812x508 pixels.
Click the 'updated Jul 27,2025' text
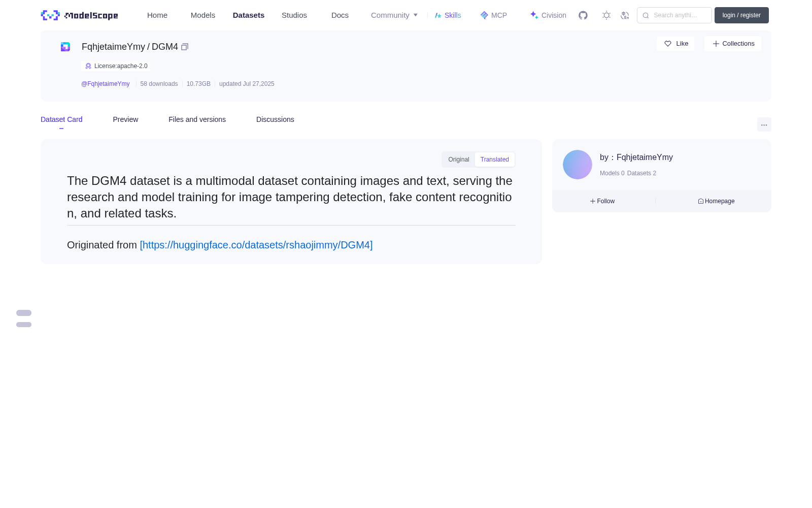247,84
